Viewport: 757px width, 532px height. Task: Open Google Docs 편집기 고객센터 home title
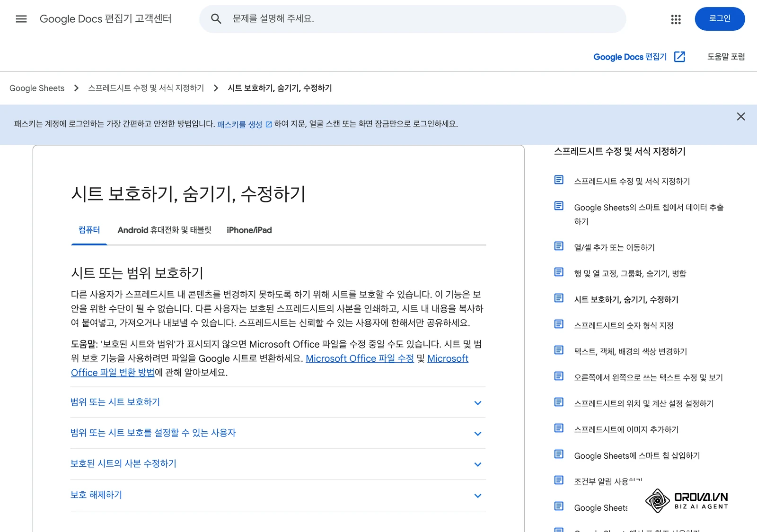[x=106, y=19]
